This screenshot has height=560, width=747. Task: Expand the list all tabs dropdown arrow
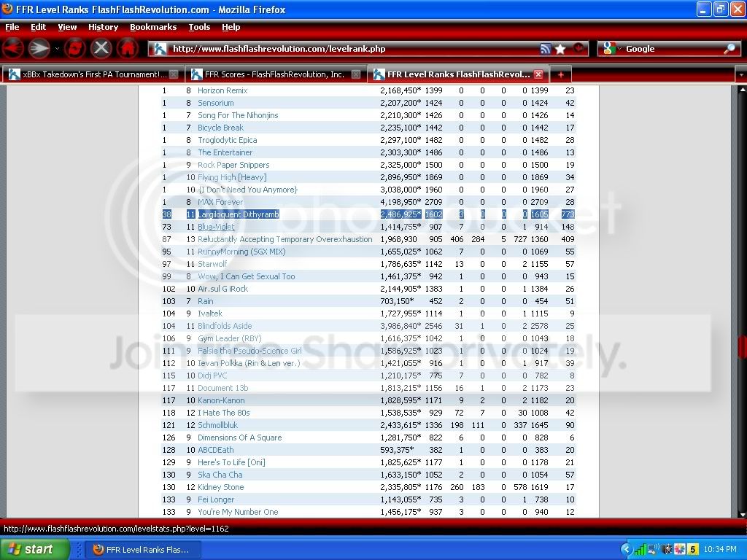740,74
